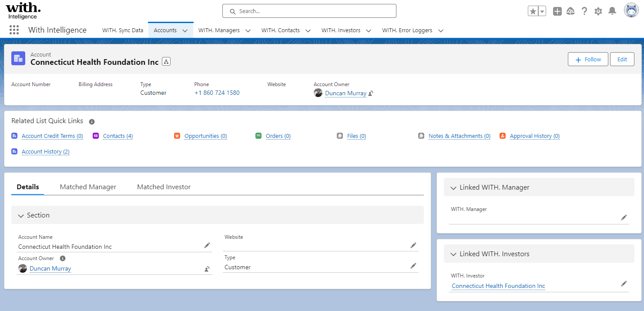Open the WITH. Error Loggers navigation tab
644x311 pixels.
point(407,30)
